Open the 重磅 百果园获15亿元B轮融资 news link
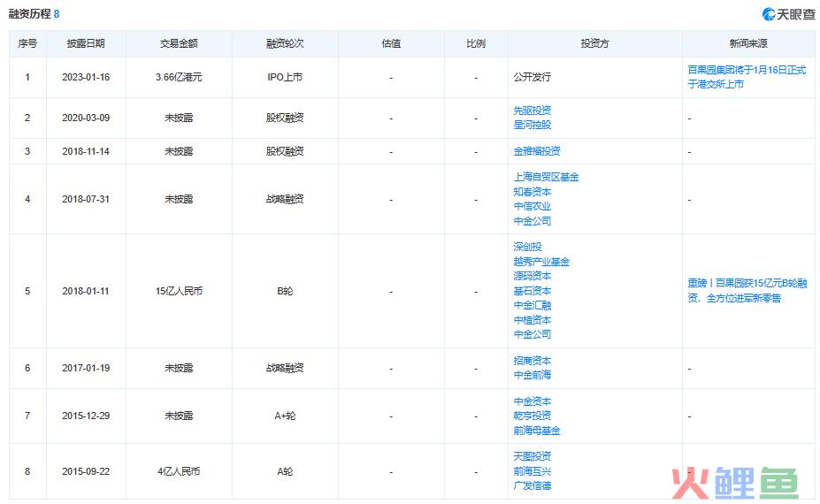820x504 pixels. tap(747, 290)
